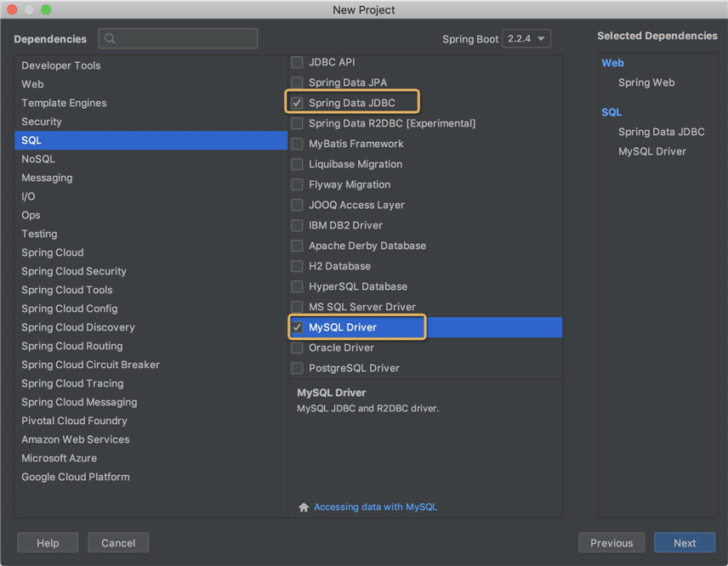Tick the PostgreSQL Driver checkbox

[297, 368]
